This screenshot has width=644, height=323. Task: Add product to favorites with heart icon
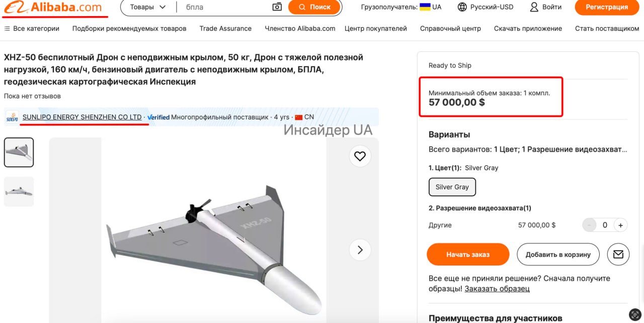pyautogui.click(x=360, y=156)
